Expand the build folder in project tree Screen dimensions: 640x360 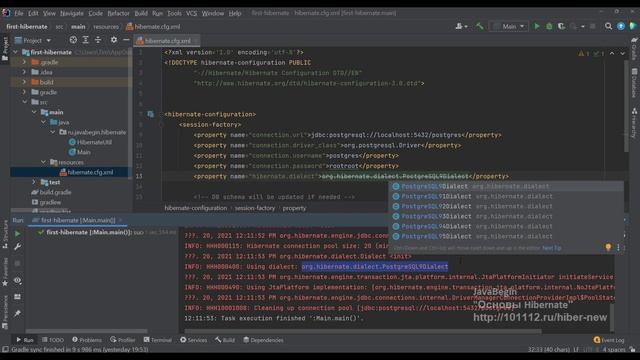(x=24, y=82)
